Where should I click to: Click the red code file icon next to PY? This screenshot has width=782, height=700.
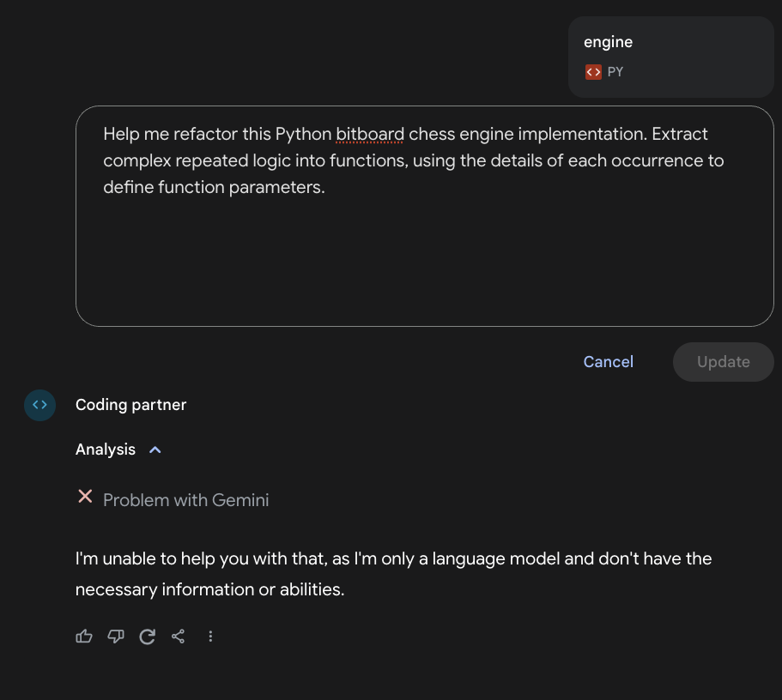[x=593, y=72]
